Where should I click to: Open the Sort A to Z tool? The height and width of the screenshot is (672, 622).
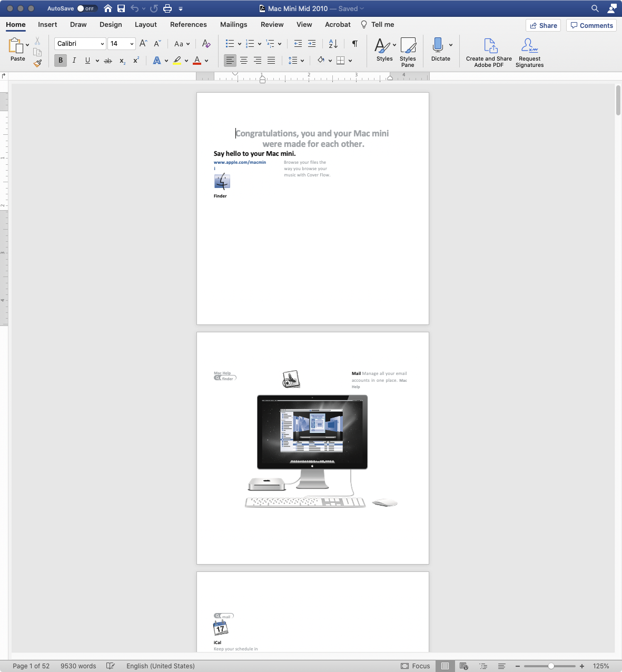coord(333,44)
